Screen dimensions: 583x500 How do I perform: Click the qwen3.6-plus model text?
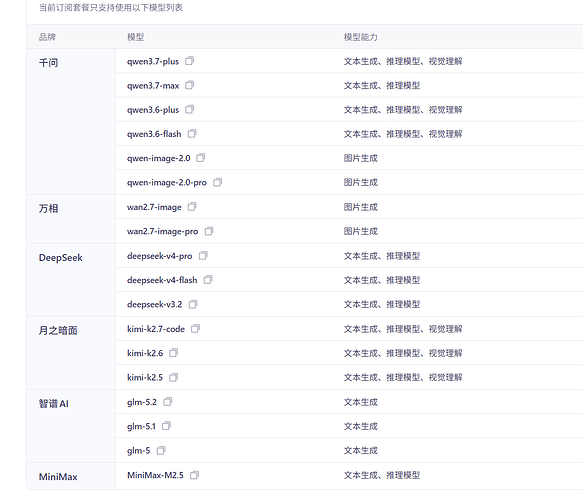click(153, 110)
